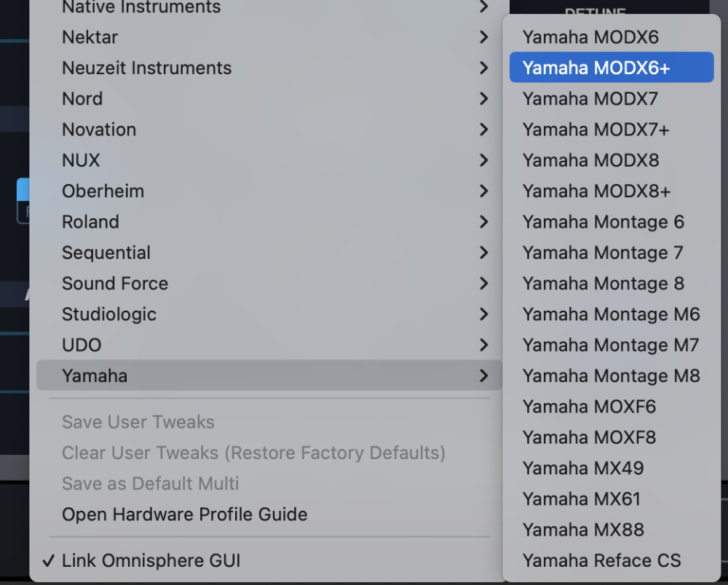Click the Oberheim menu entry

103,191
